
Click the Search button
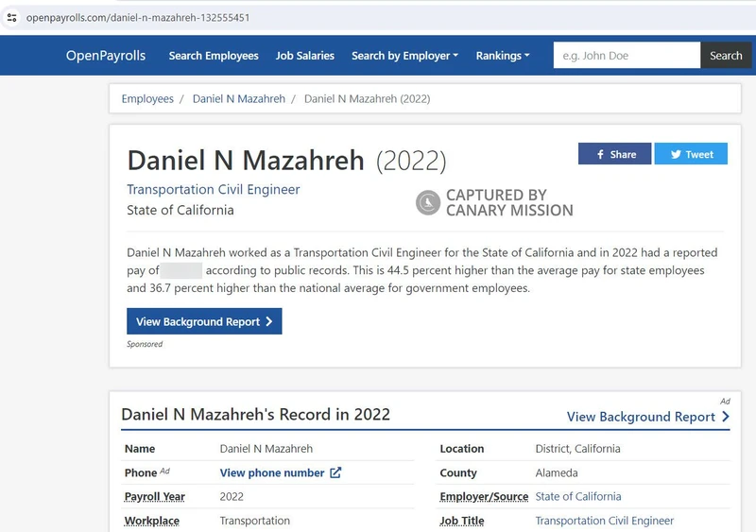[726, 56]
